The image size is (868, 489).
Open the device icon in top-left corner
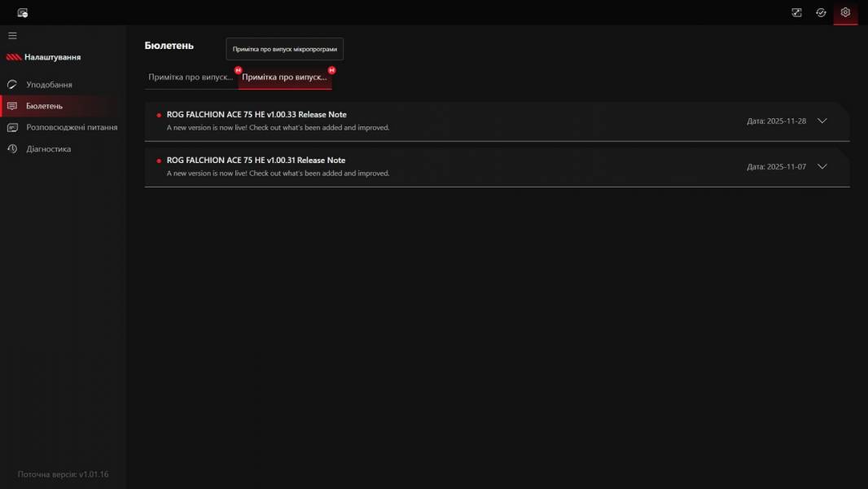click(23, 13)
